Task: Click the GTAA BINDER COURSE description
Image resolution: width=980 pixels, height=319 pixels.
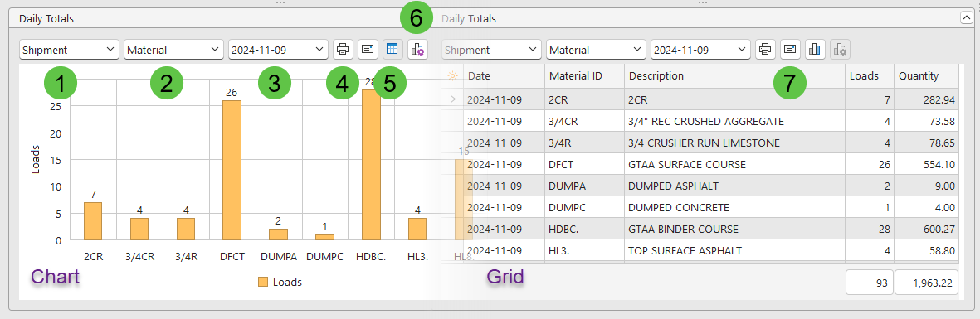Action: [x=734, y=230]
